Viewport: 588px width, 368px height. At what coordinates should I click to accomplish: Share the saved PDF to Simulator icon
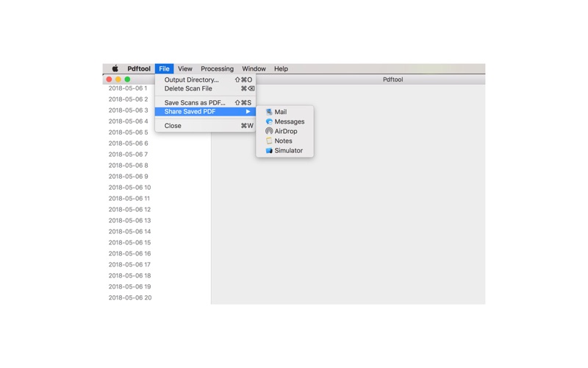269,151
